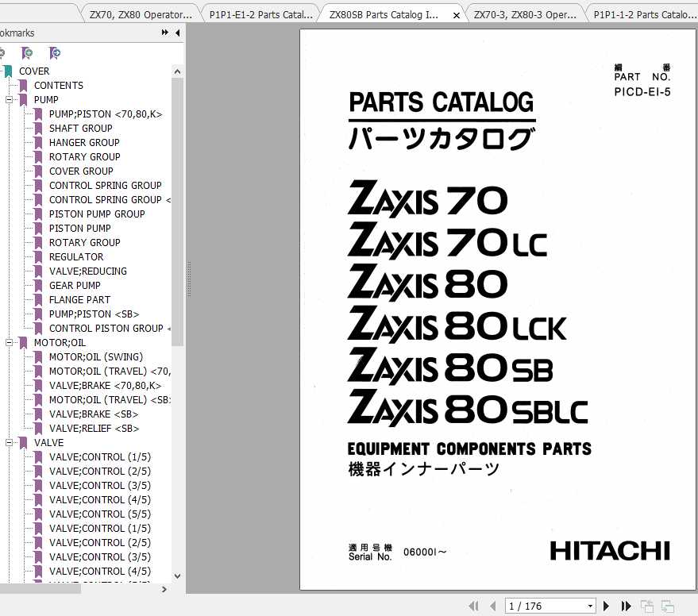Click the go-to-bookmark arrow icon
Screen dimensions: 698x616
tap(55, 52)
